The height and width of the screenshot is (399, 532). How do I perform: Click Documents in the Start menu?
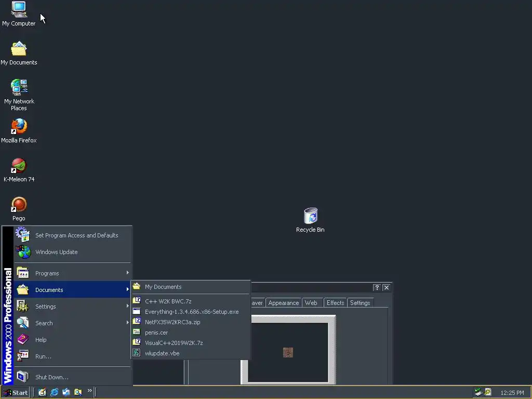tap(72, 290)
